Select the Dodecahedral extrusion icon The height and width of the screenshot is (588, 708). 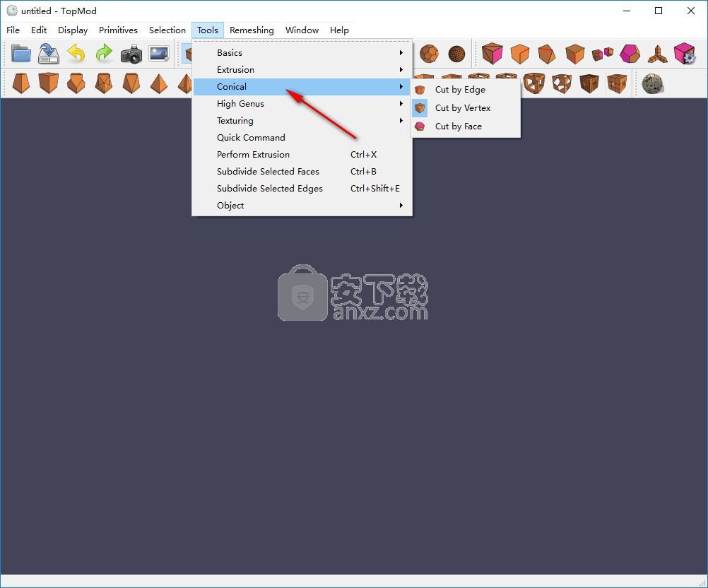pyautogui.click(x=76, y=83)
